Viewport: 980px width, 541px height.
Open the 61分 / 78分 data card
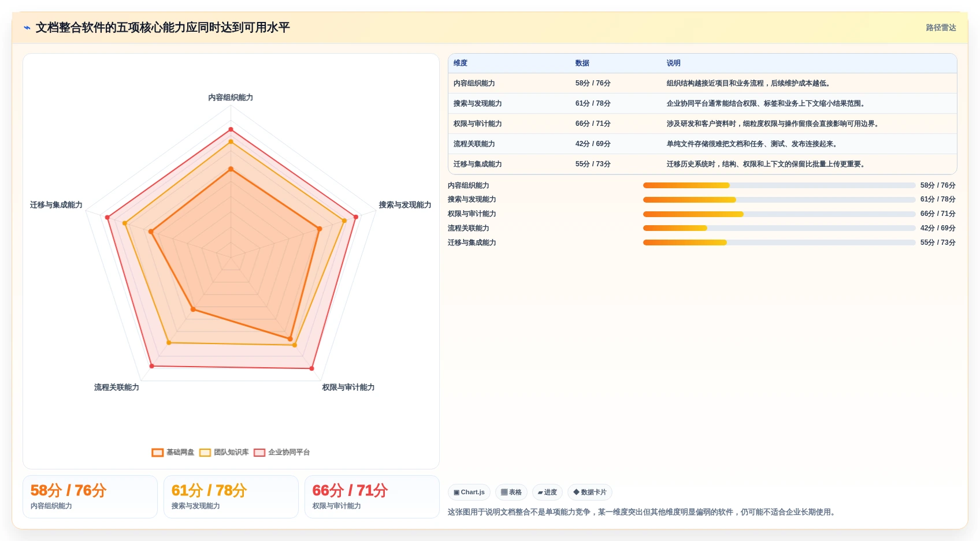pos(231,497)
